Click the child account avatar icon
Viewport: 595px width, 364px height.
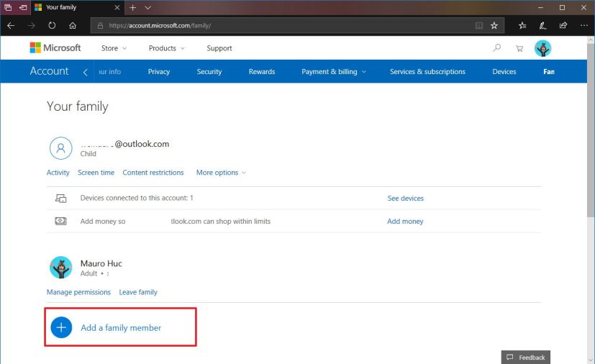click(x=60, y=148)
